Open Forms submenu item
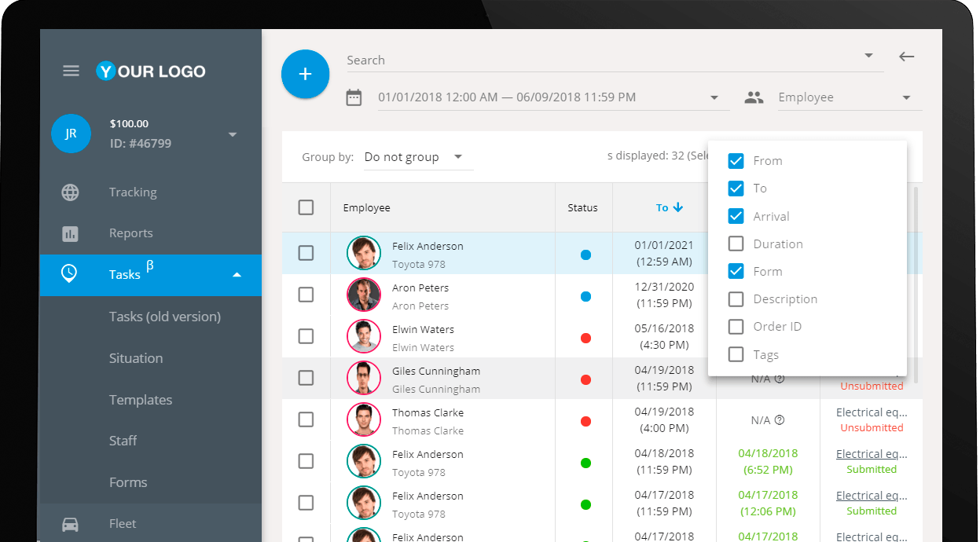980x542 pixels. click(128, 482)
